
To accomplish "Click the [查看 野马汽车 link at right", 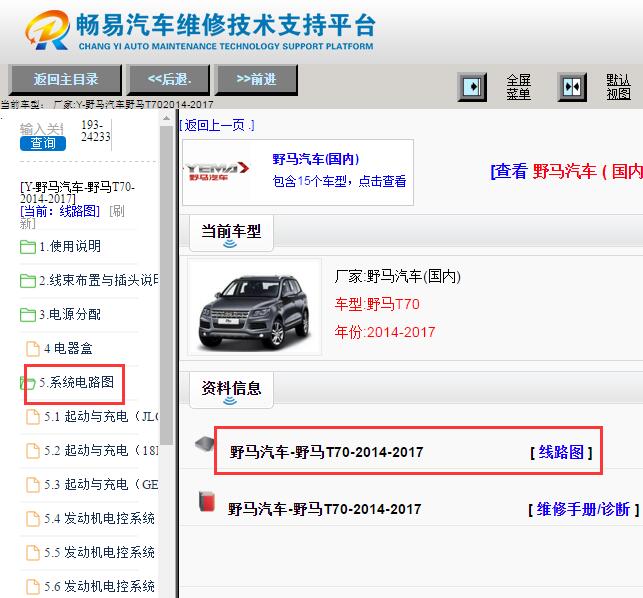I will (566, 171).
